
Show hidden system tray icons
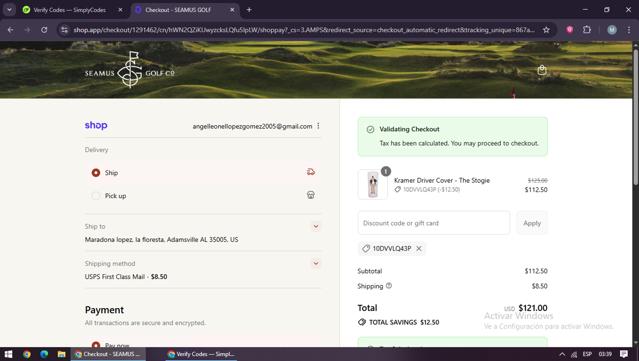coord(562,354)
